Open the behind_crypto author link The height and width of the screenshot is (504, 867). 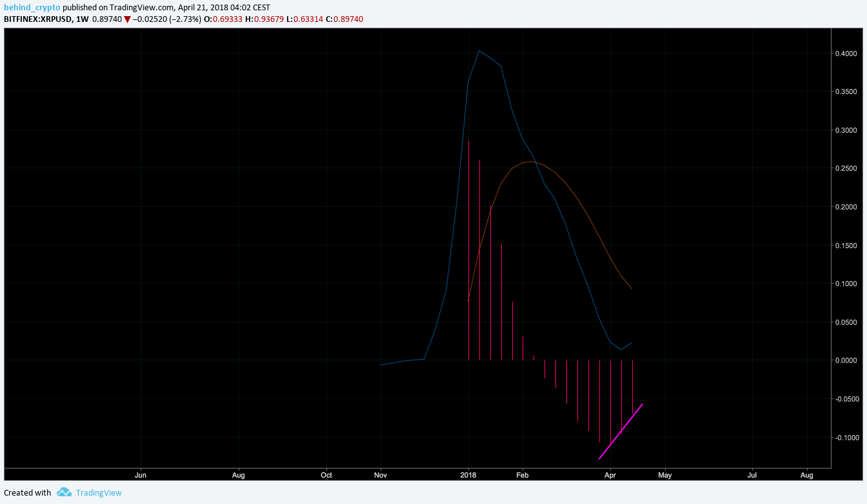[32, 8]
